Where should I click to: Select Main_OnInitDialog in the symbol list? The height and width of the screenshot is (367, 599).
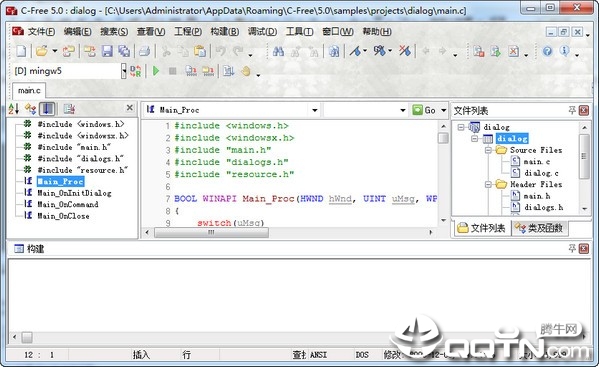74,193
